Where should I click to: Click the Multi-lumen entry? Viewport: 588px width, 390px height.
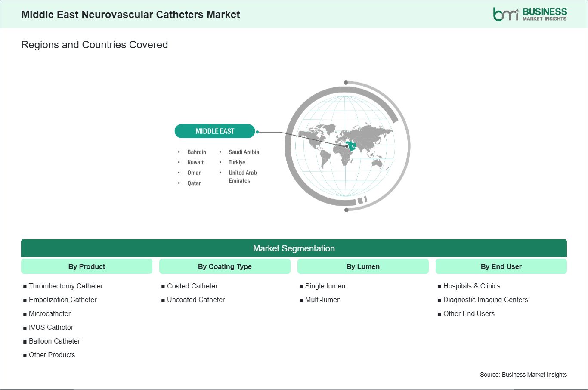[x=323, y=300]
